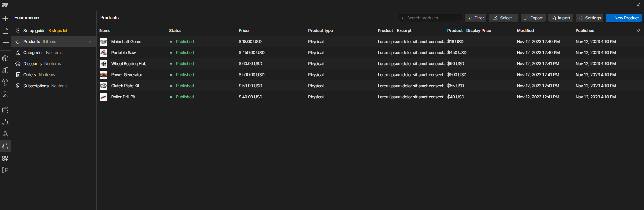Open the Add elements panel
The width and height of the screenshot is (644, 210).
(x=5, y=19)
